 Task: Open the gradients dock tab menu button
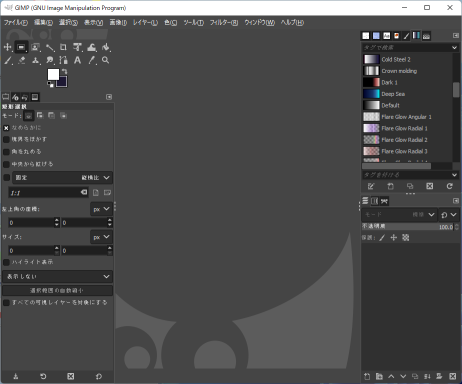click(x=456, y=36)
